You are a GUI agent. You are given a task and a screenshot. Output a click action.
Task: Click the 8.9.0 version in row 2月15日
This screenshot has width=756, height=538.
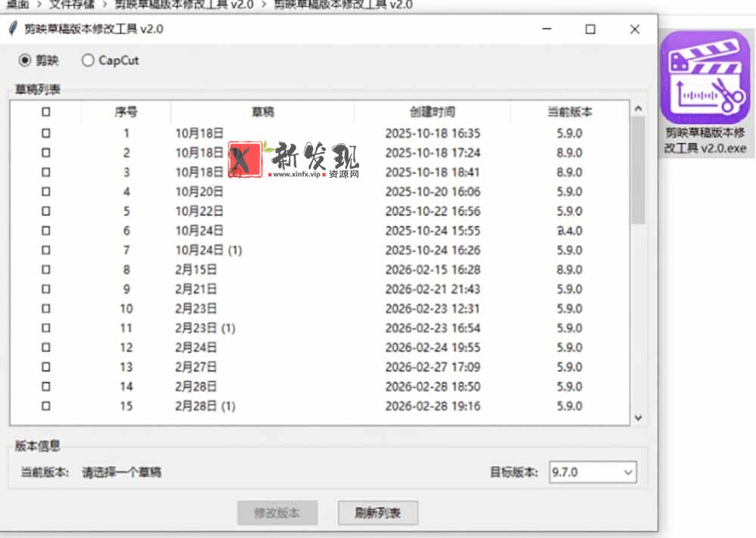569,269
